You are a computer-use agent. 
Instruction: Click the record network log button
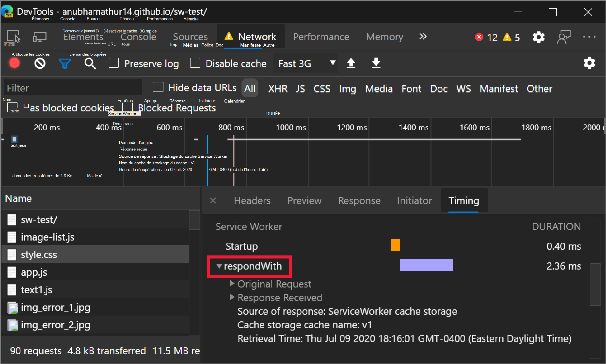pyautogui.click(x=14, y=63)
